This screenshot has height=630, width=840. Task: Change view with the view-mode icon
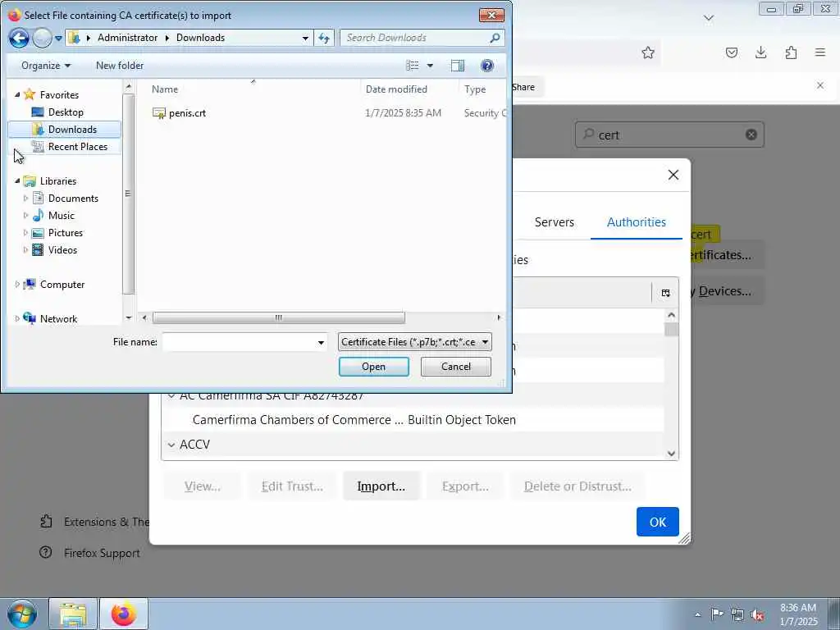coord(413,66)
